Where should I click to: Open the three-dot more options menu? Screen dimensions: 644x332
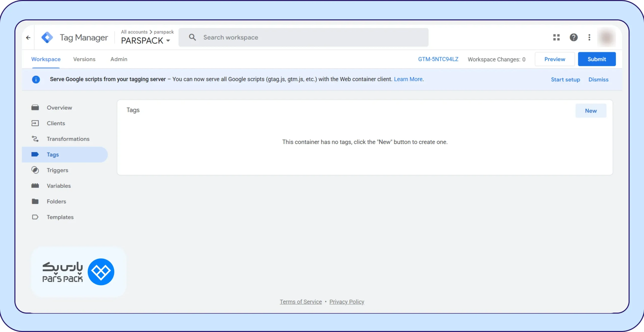[x=589, y=37]
